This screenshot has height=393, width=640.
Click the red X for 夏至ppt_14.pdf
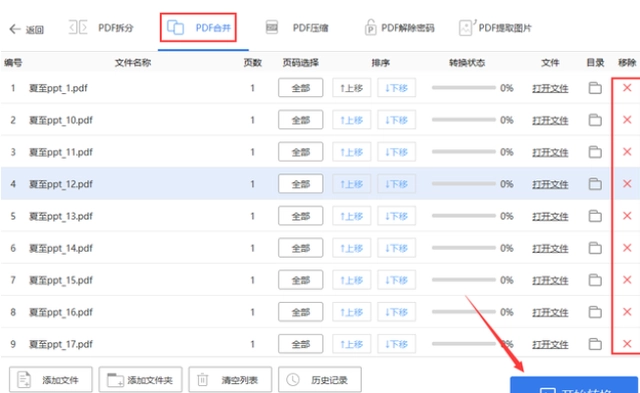[627, 248]
